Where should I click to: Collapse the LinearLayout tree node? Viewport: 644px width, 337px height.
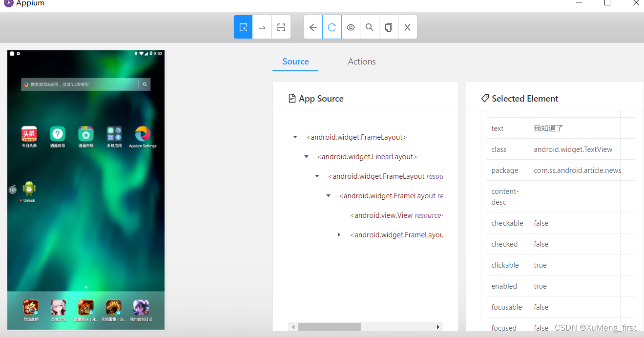[x=306, y=156]
